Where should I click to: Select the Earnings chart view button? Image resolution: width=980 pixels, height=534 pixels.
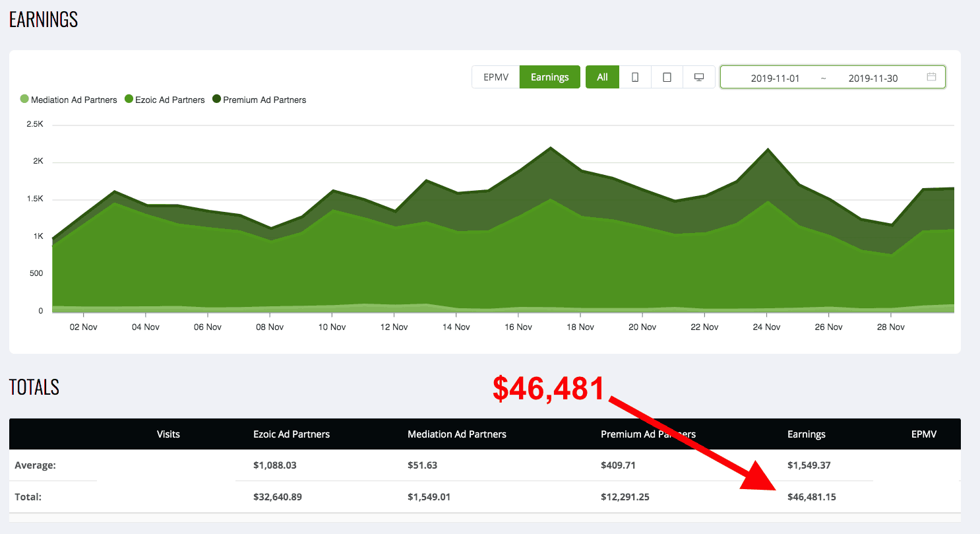550,77
